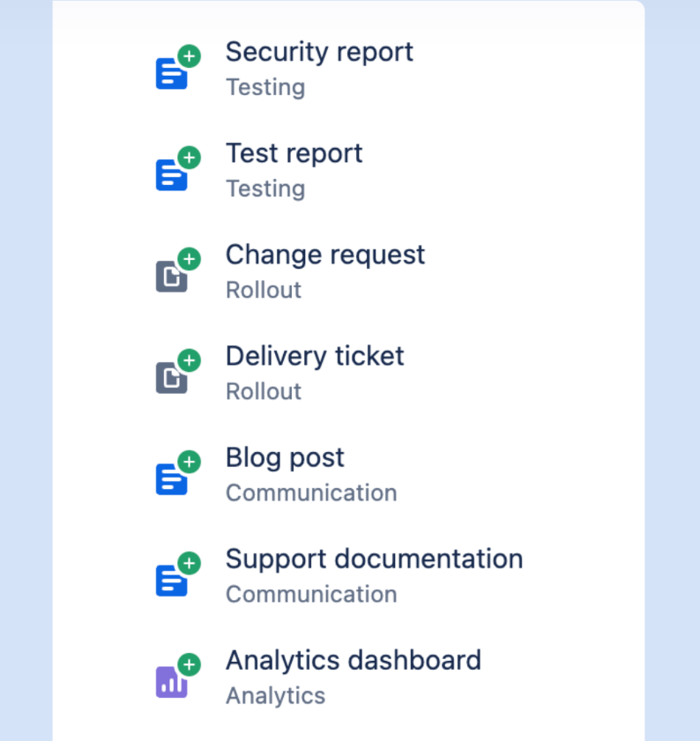The height and width of the screenshot is (741, 700).
Task: Open the Analytics dashboard entry
Action: coord(353,660)
